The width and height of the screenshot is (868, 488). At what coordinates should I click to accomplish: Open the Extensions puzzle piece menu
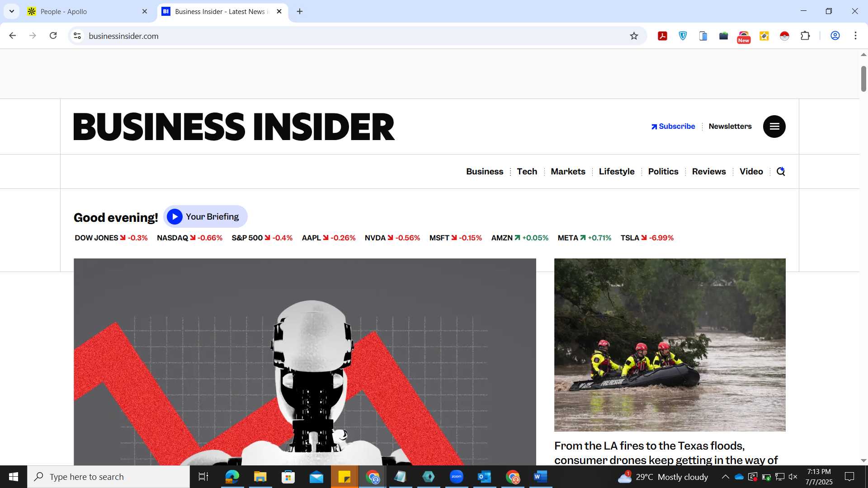tap(805, 36)
